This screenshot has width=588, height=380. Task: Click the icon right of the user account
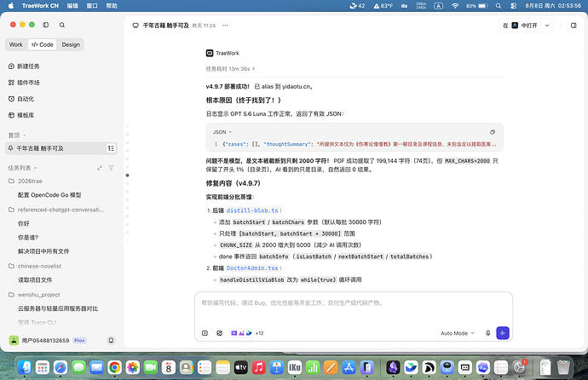click(x=111, y=340)
